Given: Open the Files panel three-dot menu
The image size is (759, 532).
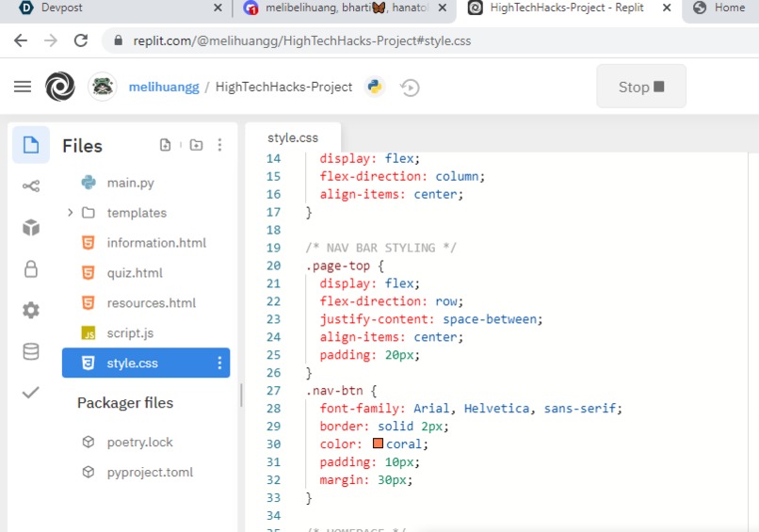Looking at the screenshot, I should coord(219,145).
